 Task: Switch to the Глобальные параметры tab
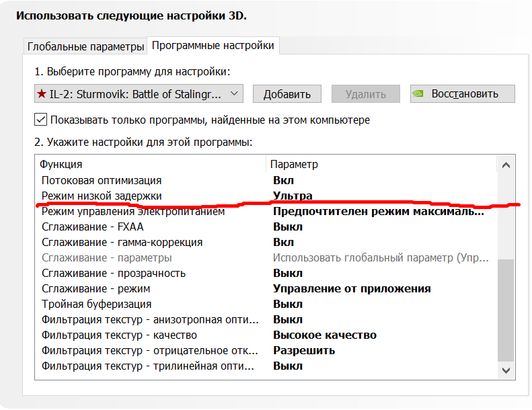pyautogui.click(x=85, y=46)
